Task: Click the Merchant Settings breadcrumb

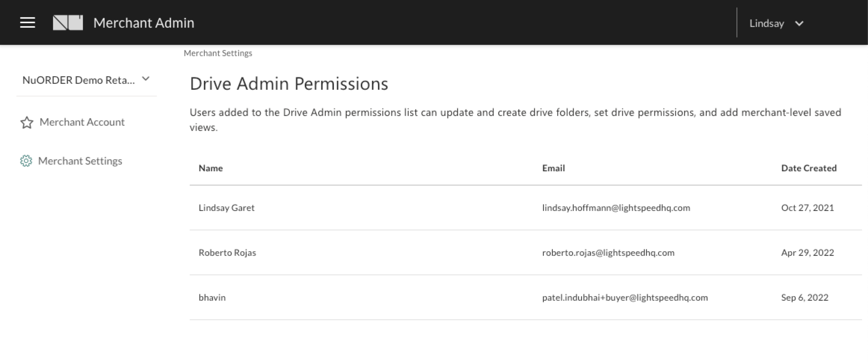Action: (x=218, y=53)
